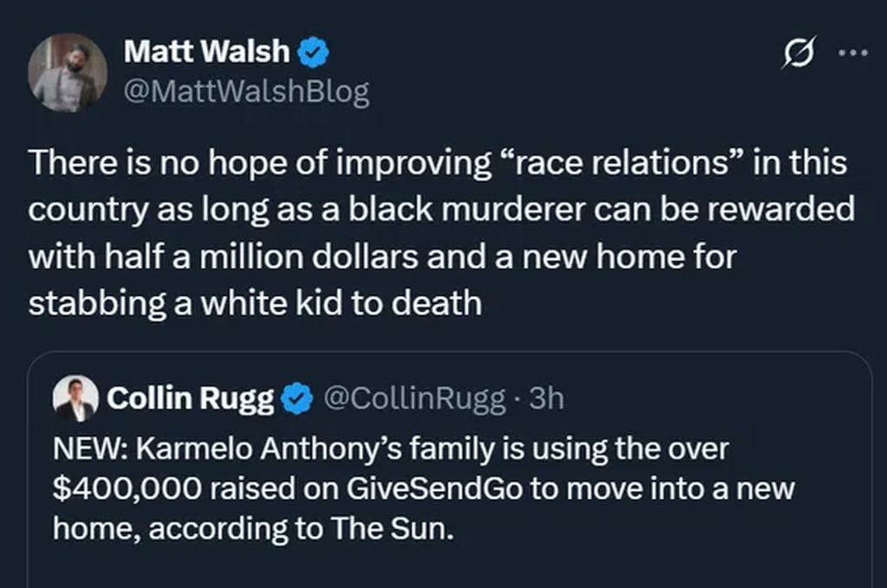The width and height of the screenshot is (887, 588).
Task: Open Collin Rugg's small profile avatar
Action: [x=75, y=398]
